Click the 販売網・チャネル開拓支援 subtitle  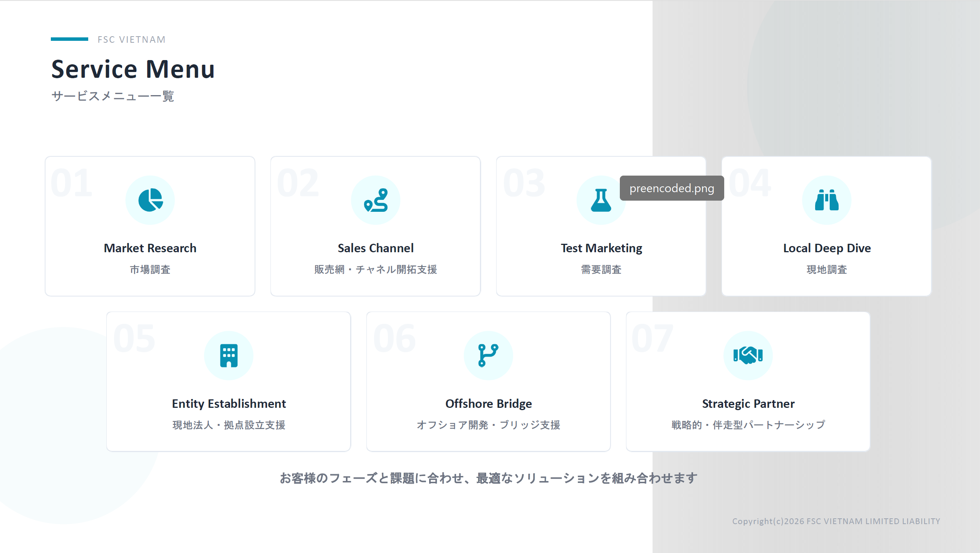[376, 270]
